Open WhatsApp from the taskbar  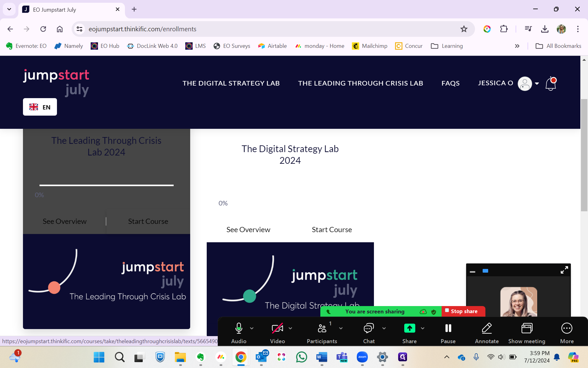pyautogui.click(x=302, y=357)
